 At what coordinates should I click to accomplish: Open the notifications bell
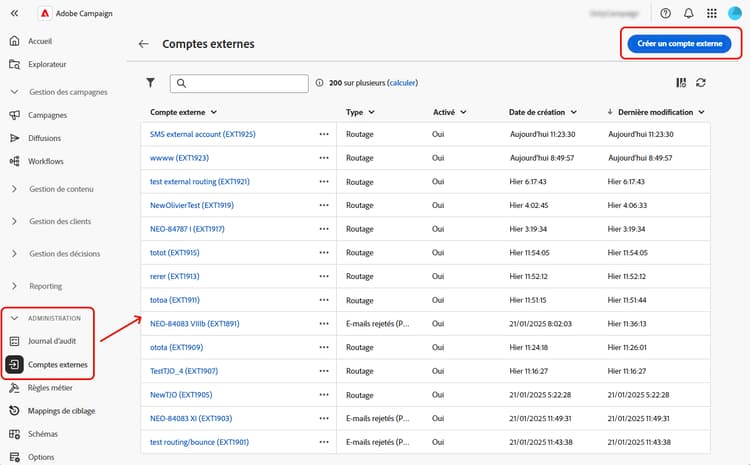(x=689, y=13)
